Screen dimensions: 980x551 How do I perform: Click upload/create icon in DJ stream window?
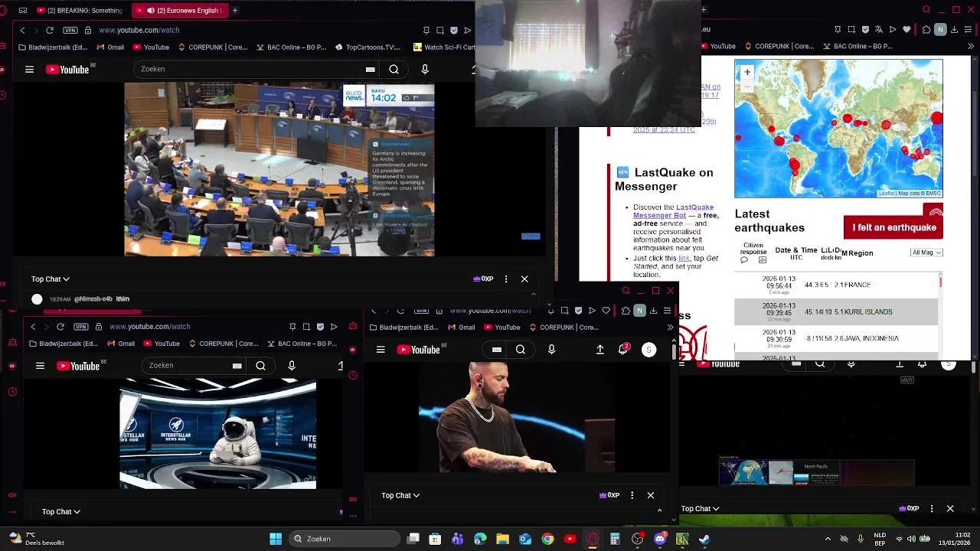[x=600, y=350]
